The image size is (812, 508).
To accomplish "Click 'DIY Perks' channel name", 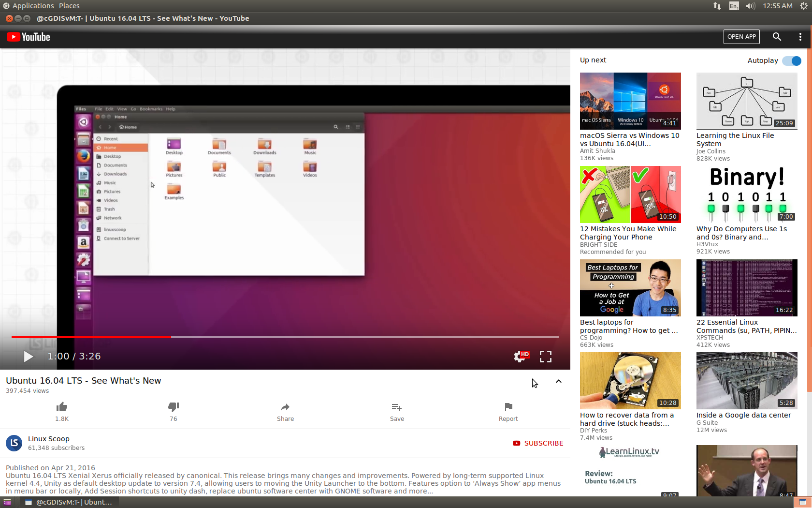I will (594, 431).
